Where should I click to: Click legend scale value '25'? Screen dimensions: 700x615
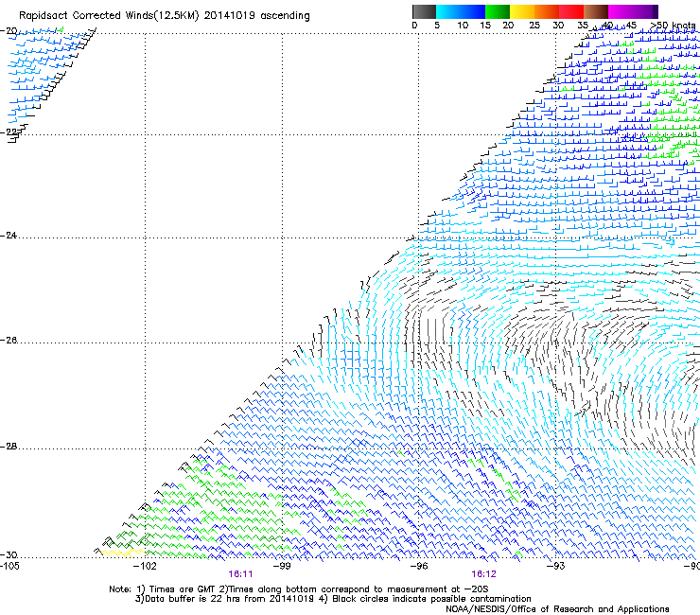(534, 26)
